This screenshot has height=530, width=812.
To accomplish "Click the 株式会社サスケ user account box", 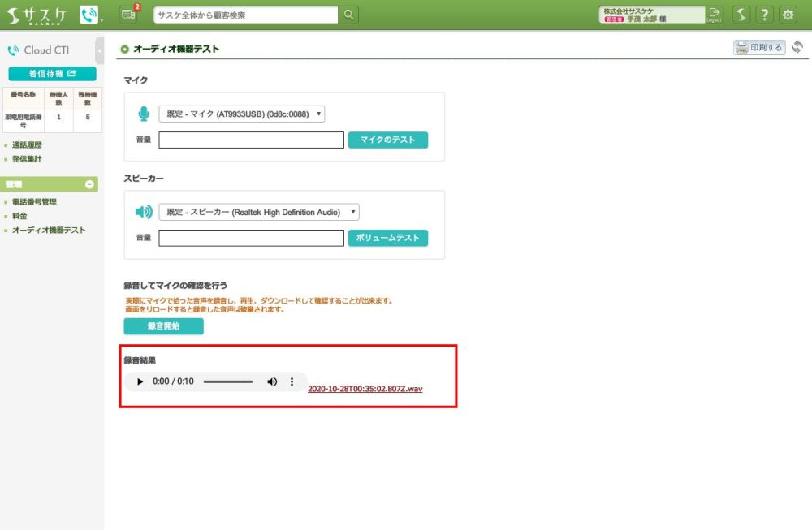I will 651,15.
